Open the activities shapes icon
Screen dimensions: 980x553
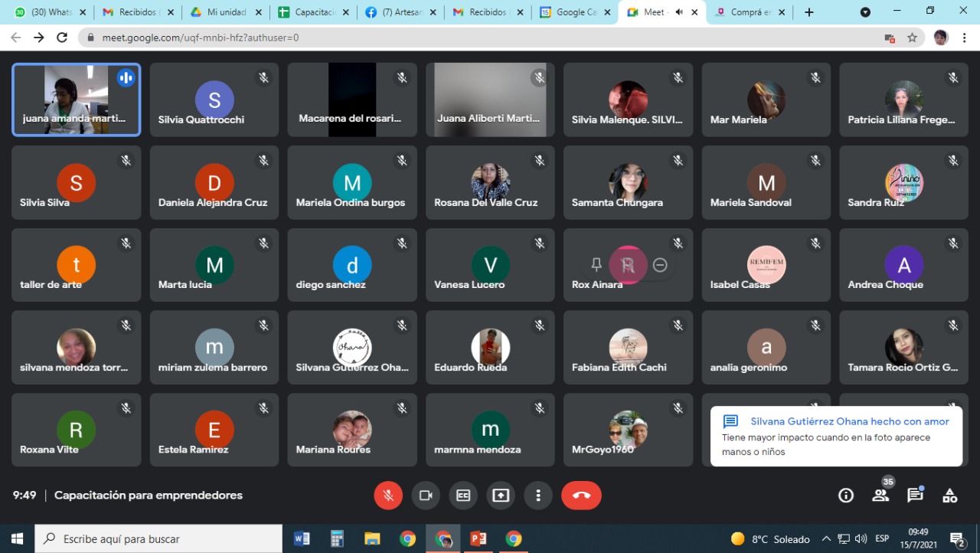pos(950,496)
